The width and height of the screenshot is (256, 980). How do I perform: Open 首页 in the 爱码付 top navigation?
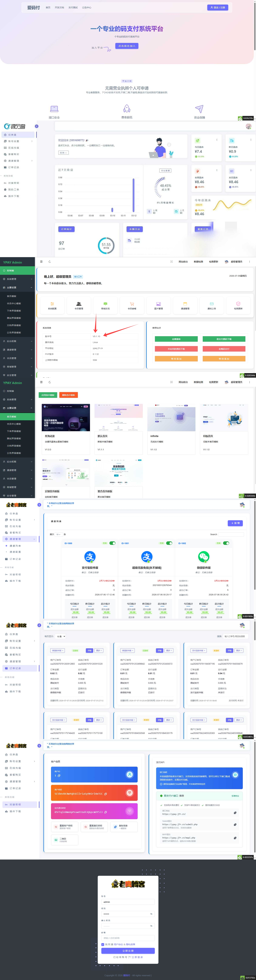click(x=48, y=7)
